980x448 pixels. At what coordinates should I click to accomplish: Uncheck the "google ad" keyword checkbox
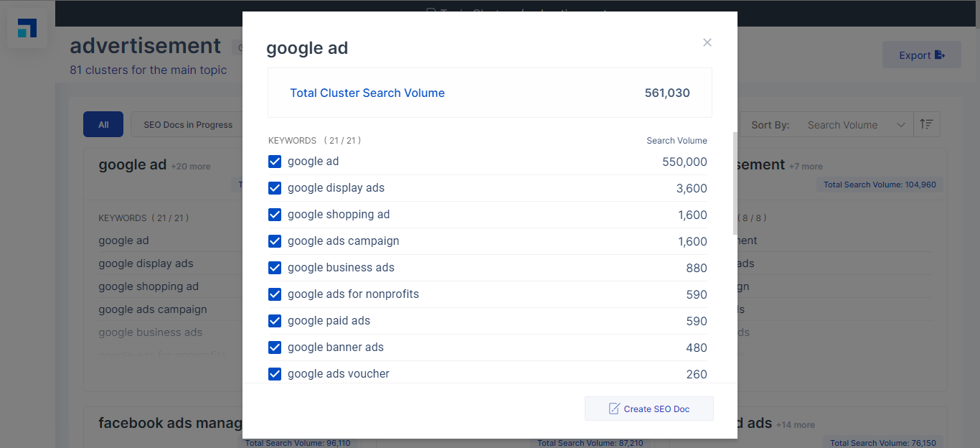coord(275,162)
